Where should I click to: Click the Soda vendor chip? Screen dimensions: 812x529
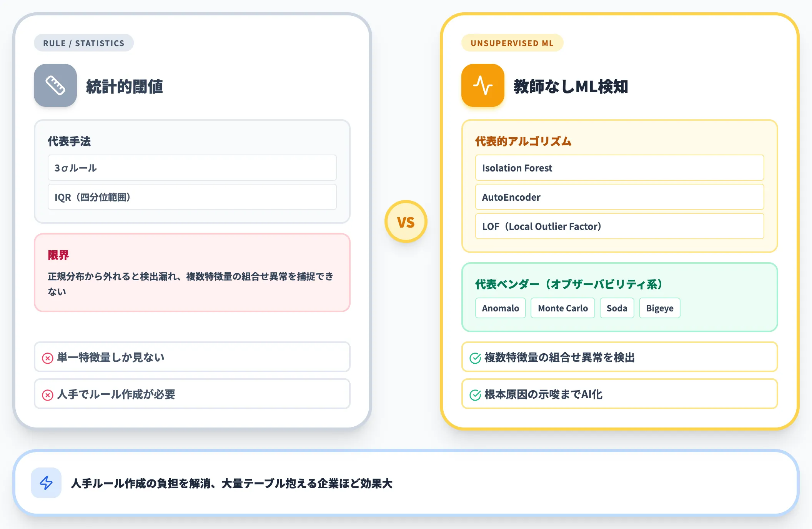(617, 308)
